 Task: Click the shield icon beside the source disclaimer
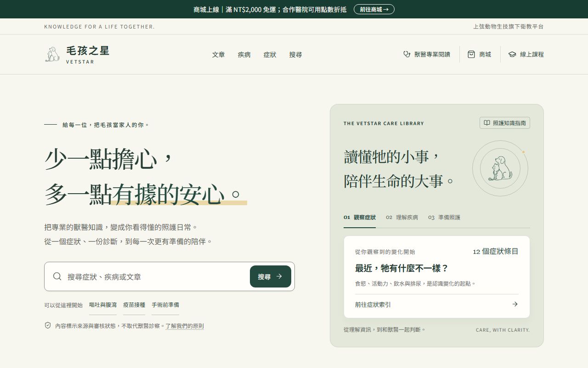pyautogui.click(x=48, y=325)
